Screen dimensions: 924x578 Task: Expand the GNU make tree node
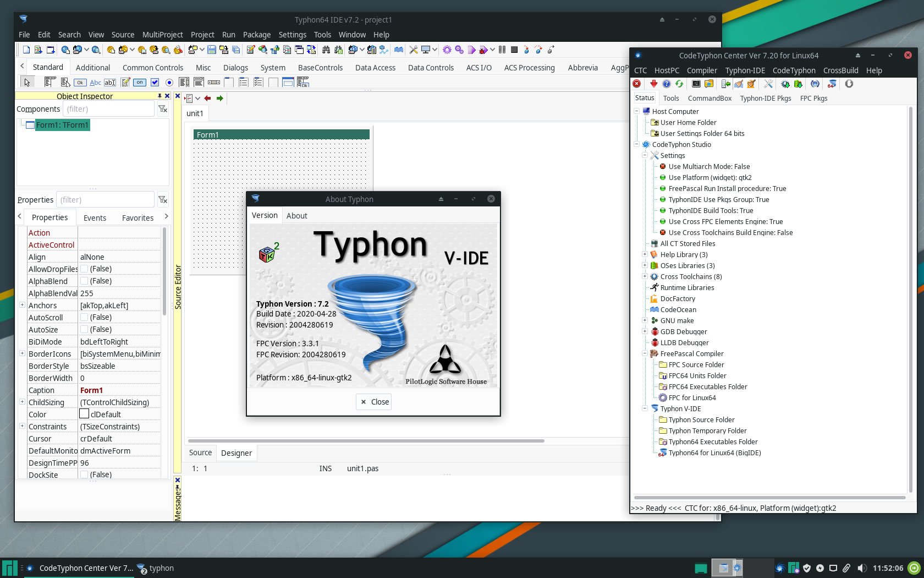point(645,320)
